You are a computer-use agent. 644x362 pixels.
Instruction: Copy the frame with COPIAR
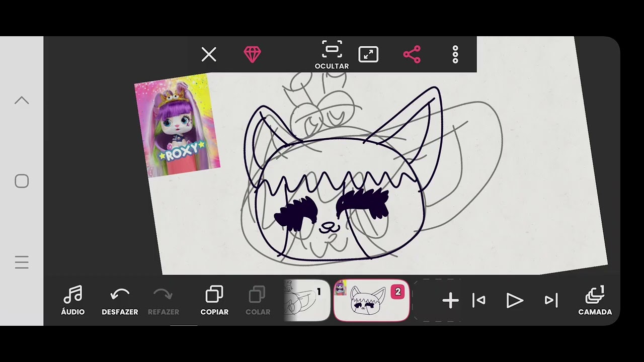[x=214, y=301]
